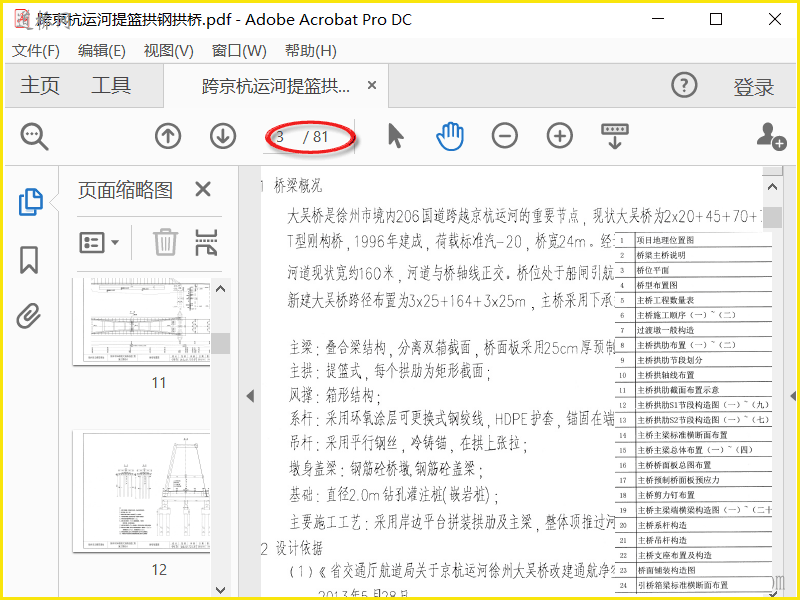This screenshot has height=600, width=800.
Task: Open the bookmarks panel icon
Action: tap(29, 260)
